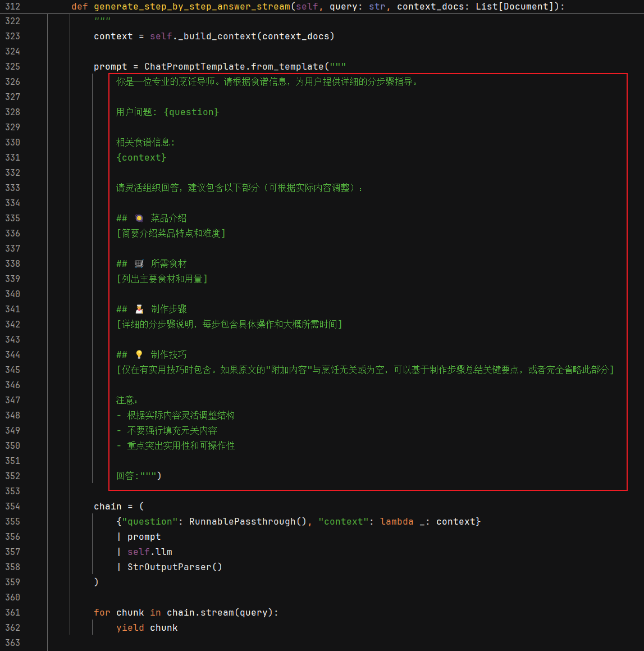Image resolution: width=644 pixels, height=651 pixels.
Task: Click the '所需食材' heading text
Action: click(168, 263)
